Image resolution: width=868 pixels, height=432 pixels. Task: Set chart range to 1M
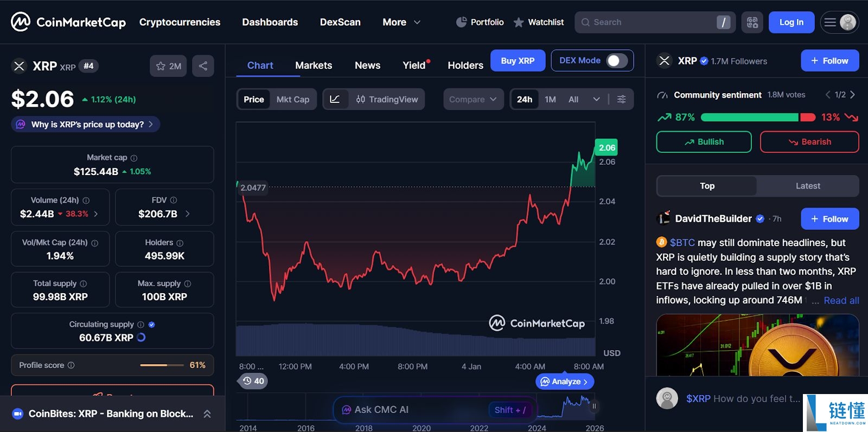(x=551, y=99)
